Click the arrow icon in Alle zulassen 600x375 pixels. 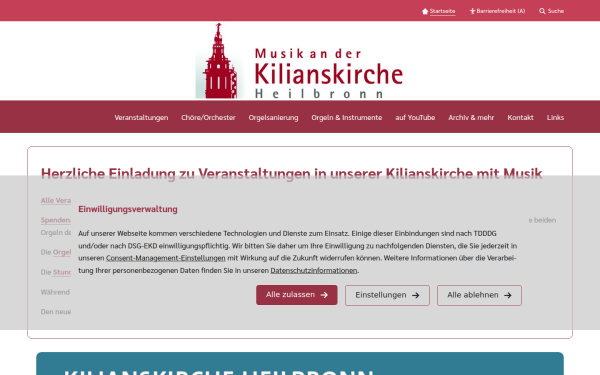click(x=324, y=295)
